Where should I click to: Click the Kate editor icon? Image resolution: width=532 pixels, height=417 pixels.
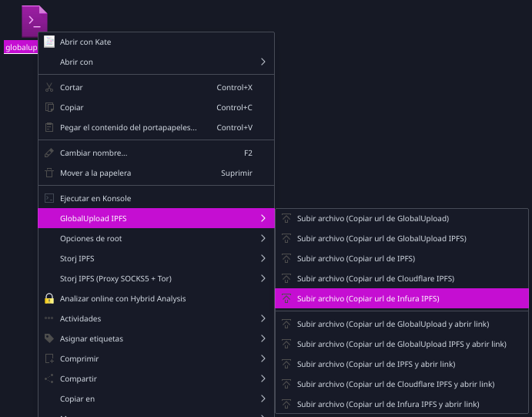(49, 42)
